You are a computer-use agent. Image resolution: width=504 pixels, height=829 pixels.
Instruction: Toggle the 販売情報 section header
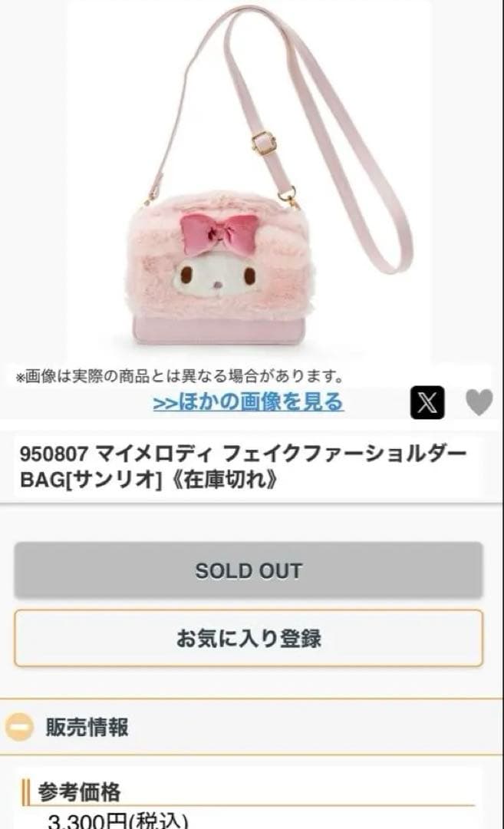[x=252, y=727]
